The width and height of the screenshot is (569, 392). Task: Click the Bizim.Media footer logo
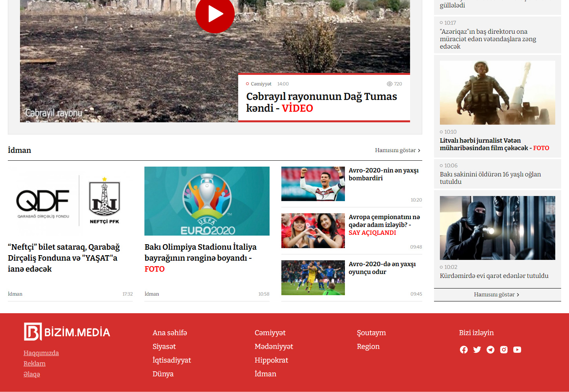(x=67, y=332)
